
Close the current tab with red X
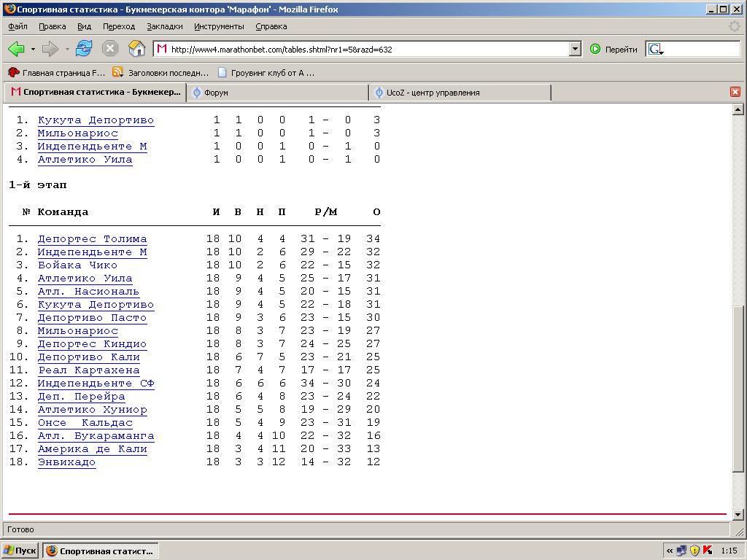tap(735, 92)
